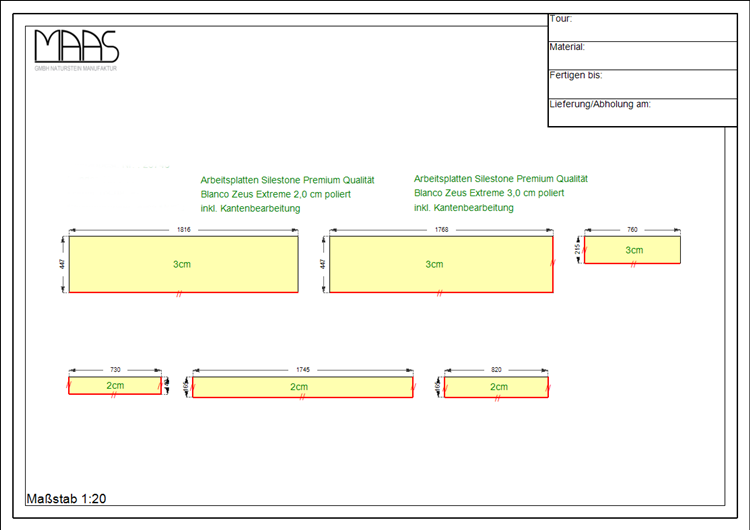Click the 1745 width dimension value
Viewport: 750px width, 530px height.
(303, 370)
